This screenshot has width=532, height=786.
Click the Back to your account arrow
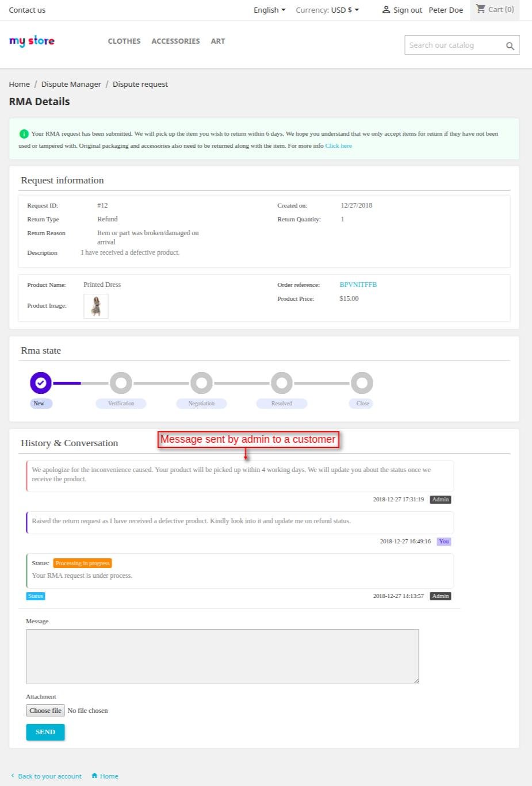13,776
